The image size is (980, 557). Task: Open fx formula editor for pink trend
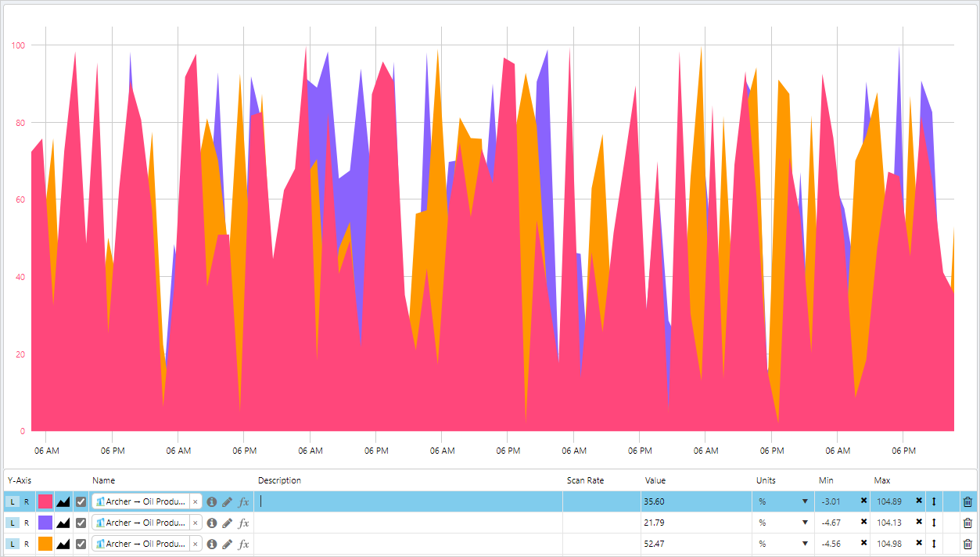pyautogui.click(x=244, y=501)
